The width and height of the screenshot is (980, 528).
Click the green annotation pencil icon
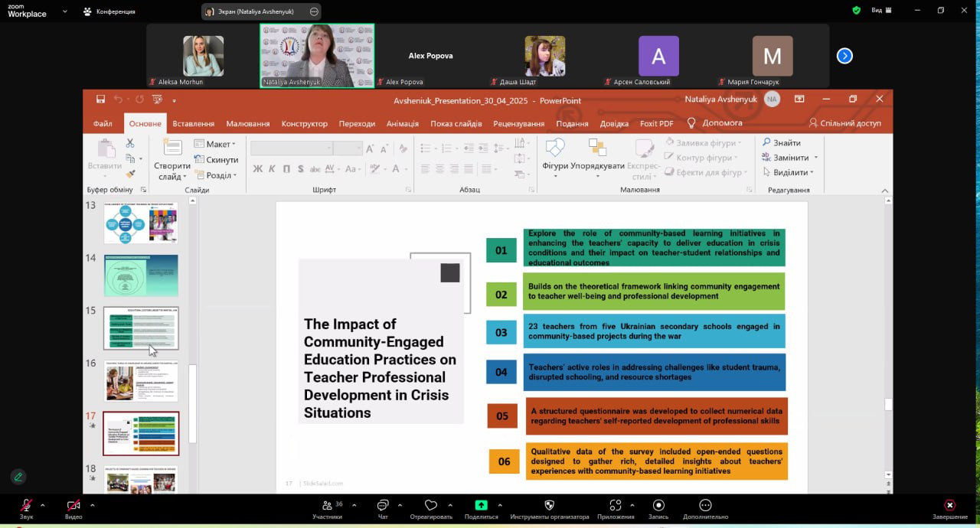18,477
